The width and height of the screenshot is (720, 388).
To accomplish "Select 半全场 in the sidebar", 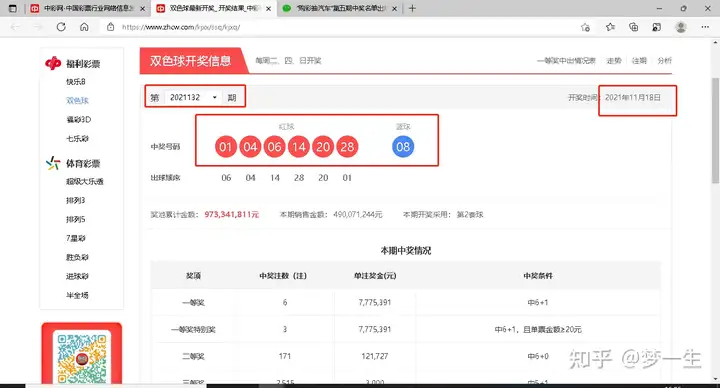I will click(x=77, y=295).
